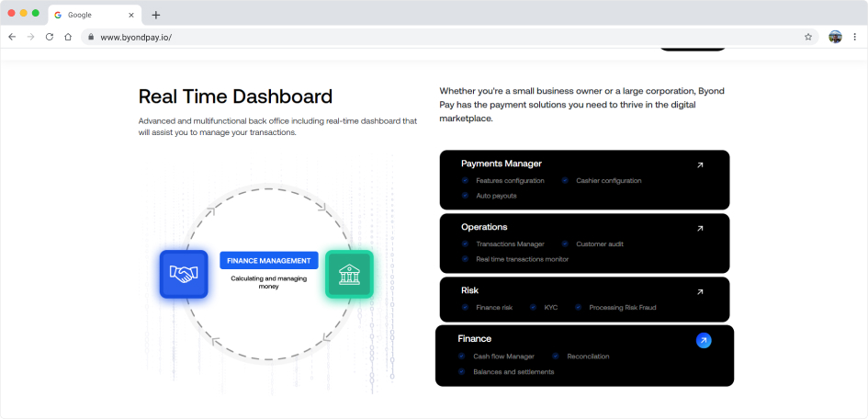
Task: Click checkmark beside Balances and settlements
Action: tap(461, 372)
